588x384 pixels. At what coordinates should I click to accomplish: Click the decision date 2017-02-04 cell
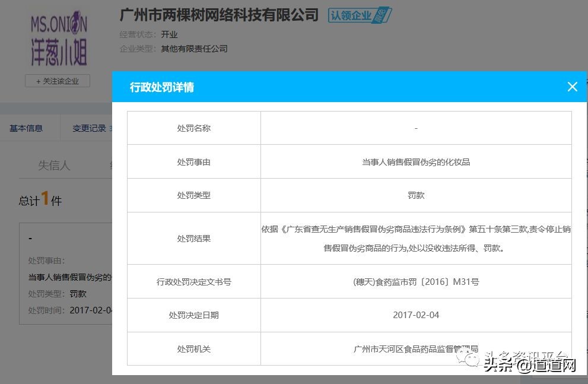415,315
